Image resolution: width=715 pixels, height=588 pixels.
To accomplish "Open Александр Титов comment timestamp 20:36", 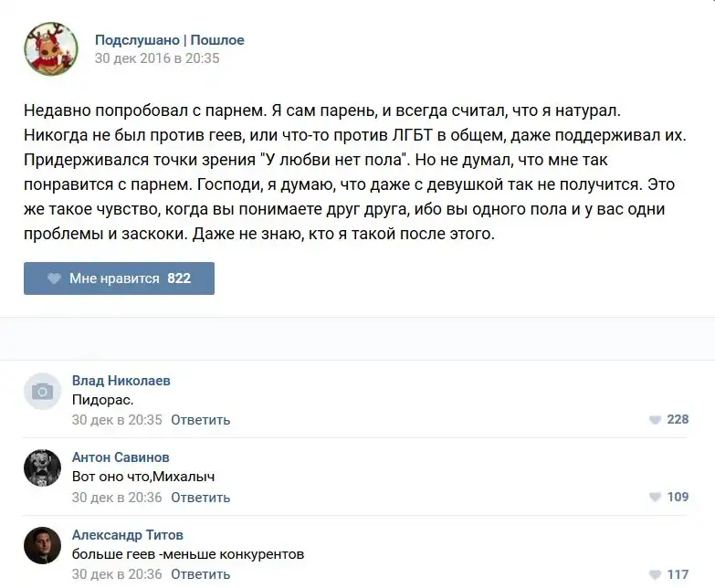I will click(x=117, y=574).
